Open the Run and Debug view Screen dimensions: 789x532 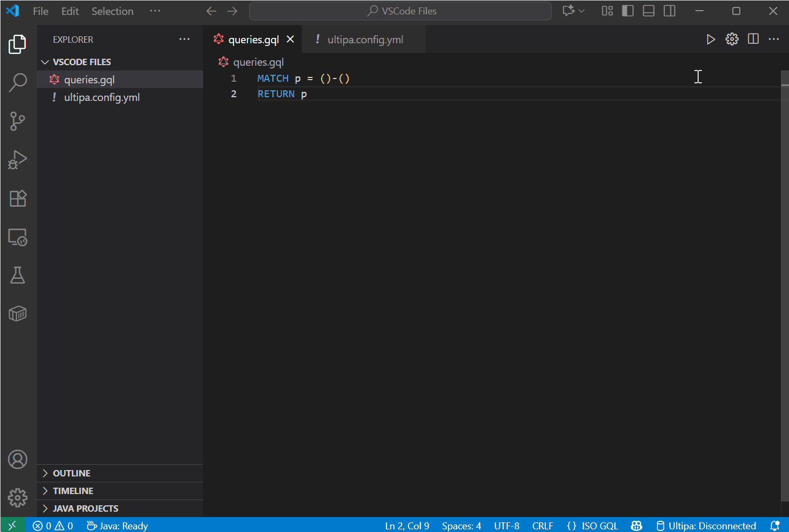18,160
